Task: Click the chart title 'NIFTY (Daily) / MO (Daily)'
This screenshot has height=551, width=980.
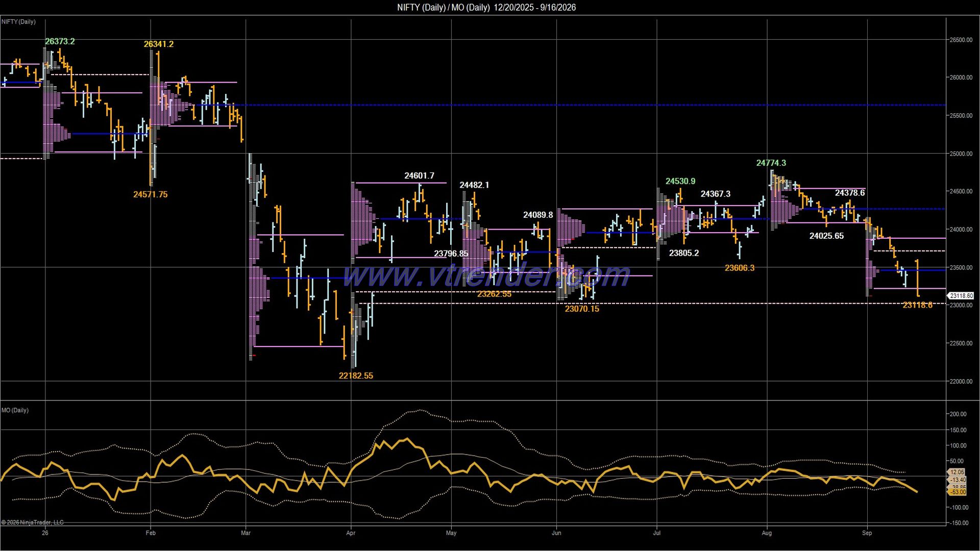Action: tap(443, 8)
